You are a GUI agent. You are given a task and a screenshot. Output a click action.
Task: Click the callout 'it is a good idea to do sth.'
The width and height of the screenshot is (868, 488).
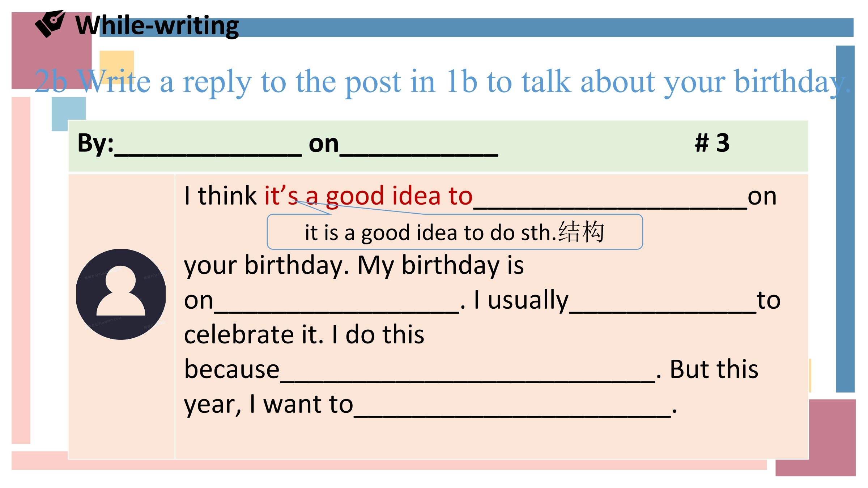pos(455,232)
